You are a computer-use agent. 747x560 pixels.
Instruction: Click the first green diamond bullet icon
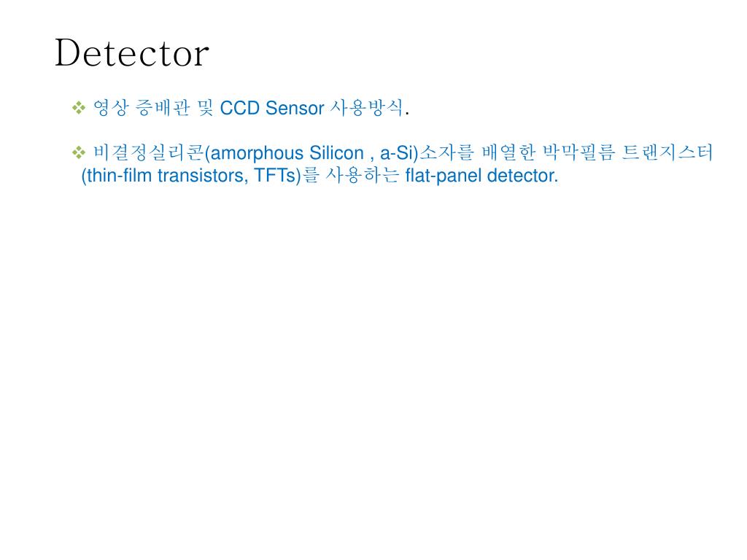pyautogui.click(x=79, y=108)
